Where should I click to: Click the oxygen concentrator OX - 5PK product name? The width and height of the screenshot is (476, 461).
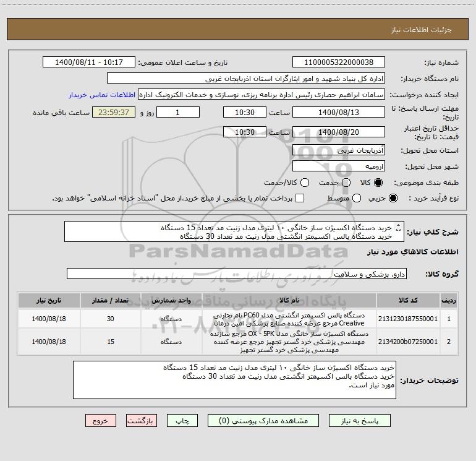click(x=289, y=342)
